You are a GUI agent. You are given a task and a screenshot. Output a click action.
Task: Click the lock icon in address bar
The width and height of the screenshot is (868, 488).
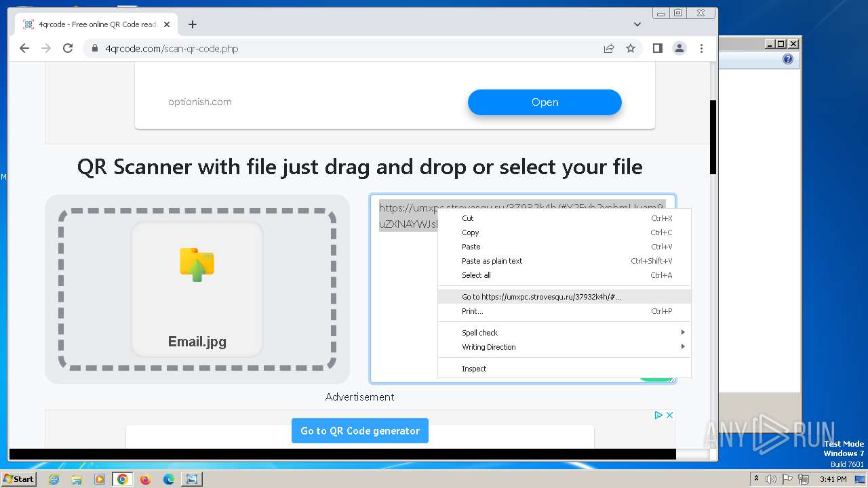point(94,49)
